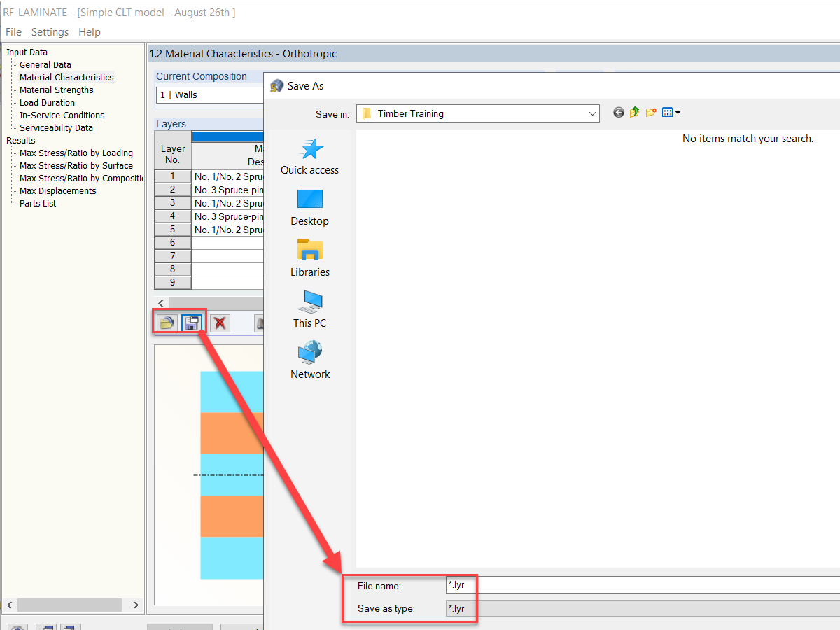Click the upper orange layer in the preview
This screenshot has width=840, height=630.
tap(232, 433)
